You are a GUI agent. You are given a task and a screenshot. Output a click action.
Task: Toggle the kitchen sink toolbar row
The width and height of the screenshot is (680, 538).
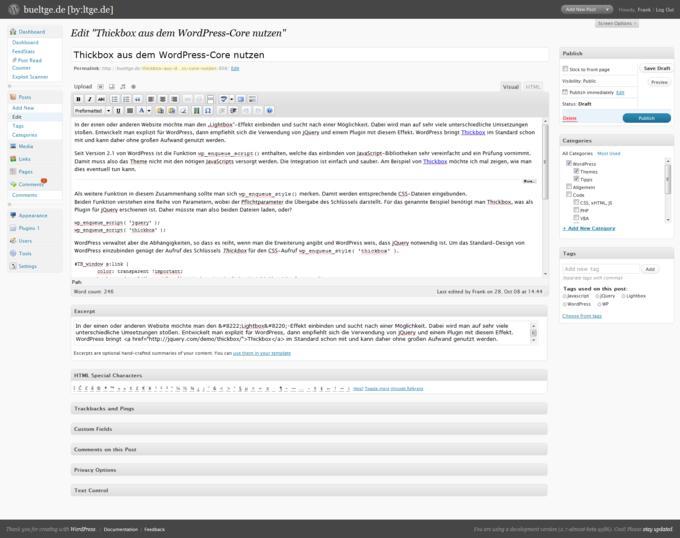pos(252,99)
